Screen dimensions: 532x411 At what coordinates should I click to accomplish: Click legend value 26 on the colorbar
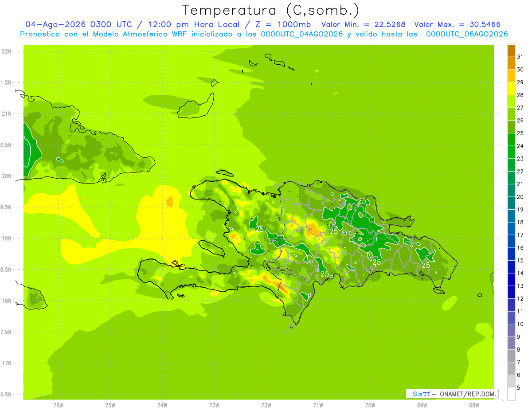520,120
